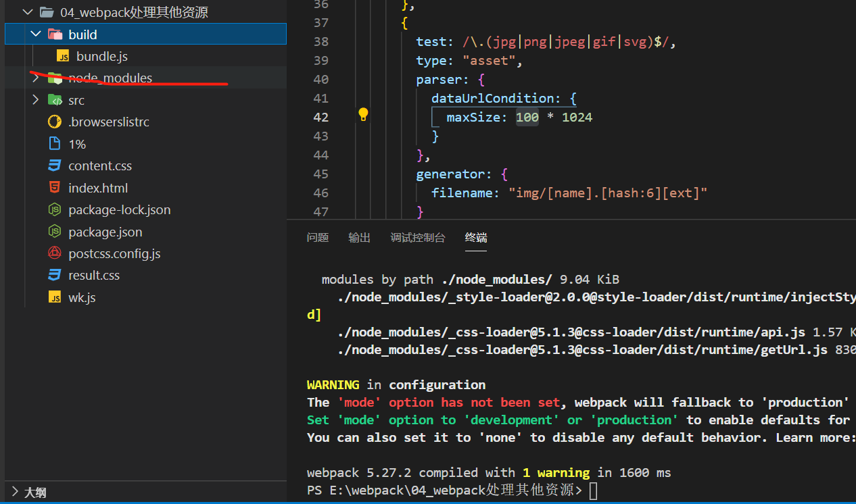This screenshot has width=856, height=504.
Task: Click the lightbulb quick-fix icon
Action: coord(363,114)
